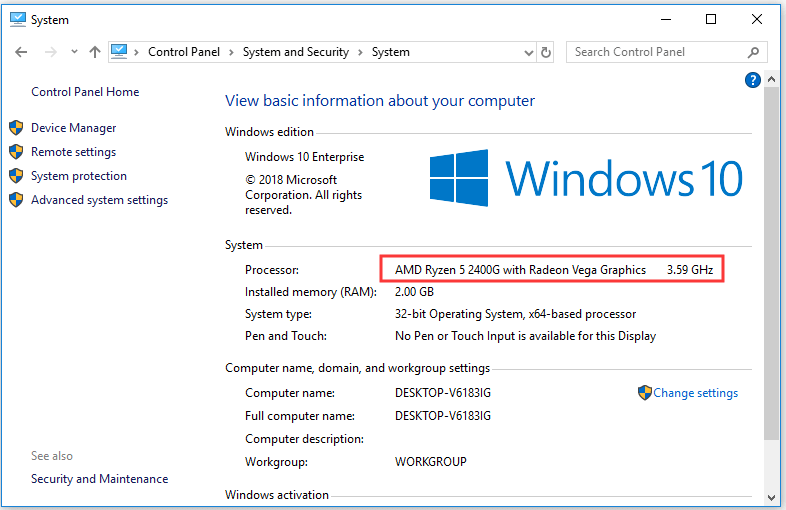The height and width of the screenshot is (510, 786).
Task: Select Control Panel breadcrumb item
Action: pos(185,52)
